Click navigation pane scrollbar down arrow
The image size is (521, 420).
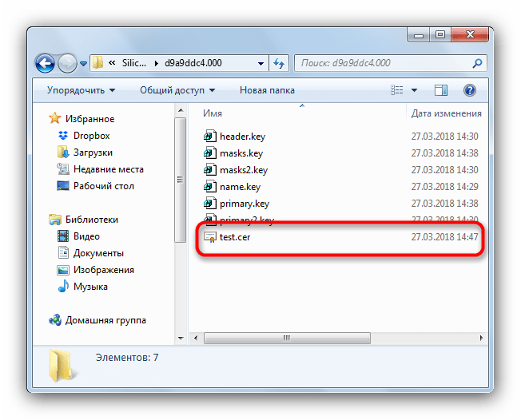point(181,339)
